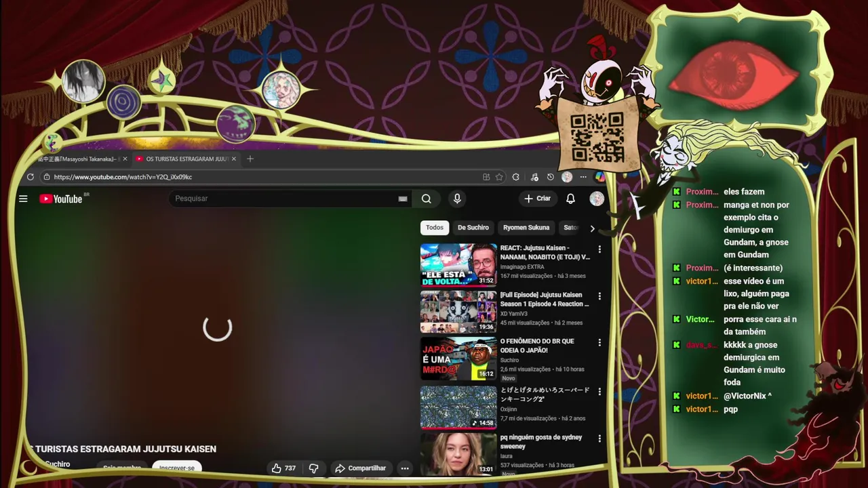Open options for O FENÔMENO DO BR video

[x=599, y=343]
